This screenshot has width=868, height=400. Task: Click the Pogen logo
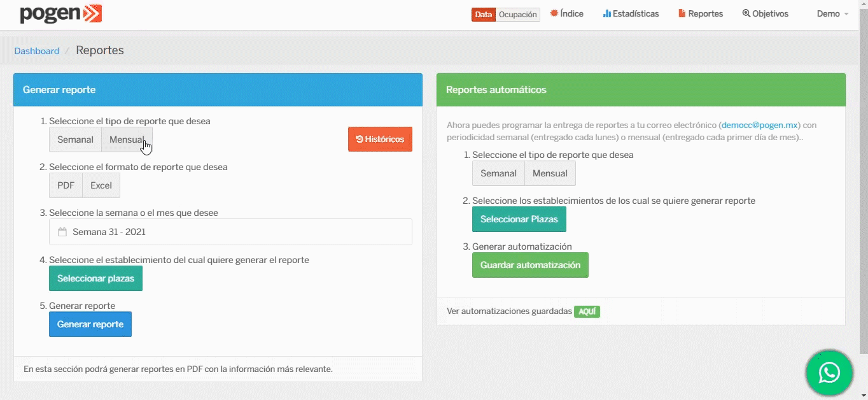60,14
